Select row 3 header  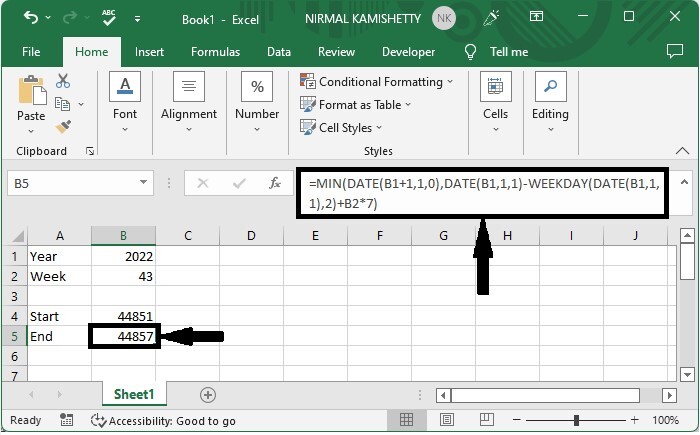click(14, 296)
